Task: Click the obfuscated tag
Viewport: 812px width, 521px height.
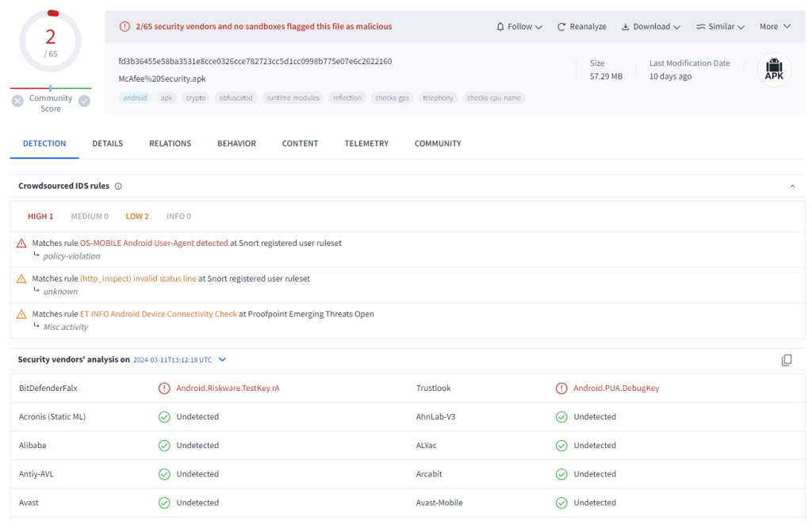Action: tap(236, 98)
